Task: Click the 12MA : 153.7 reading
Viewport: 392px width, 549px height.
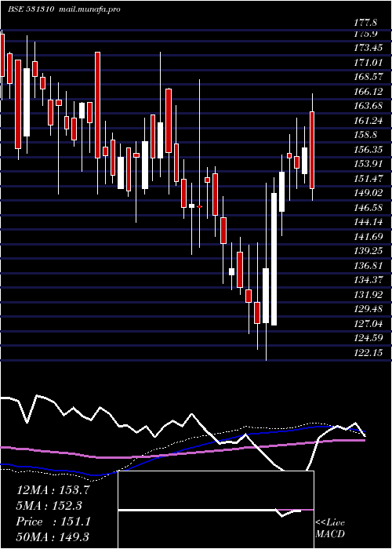Action: coord(53,490)
